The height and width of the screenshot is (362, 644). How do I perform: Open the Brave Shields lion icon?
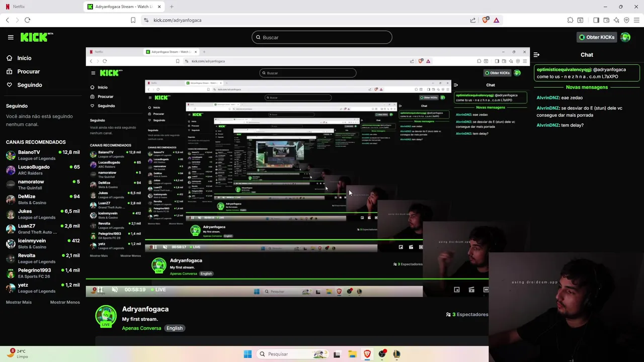pyautogui.click(x=485, y=20)
